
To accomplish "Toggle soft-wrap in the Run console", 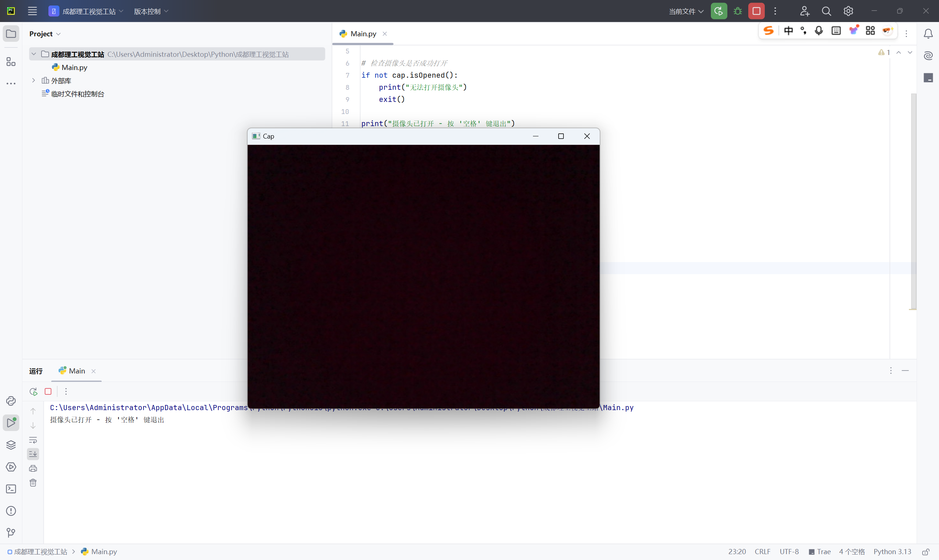I will pos(33,440).
